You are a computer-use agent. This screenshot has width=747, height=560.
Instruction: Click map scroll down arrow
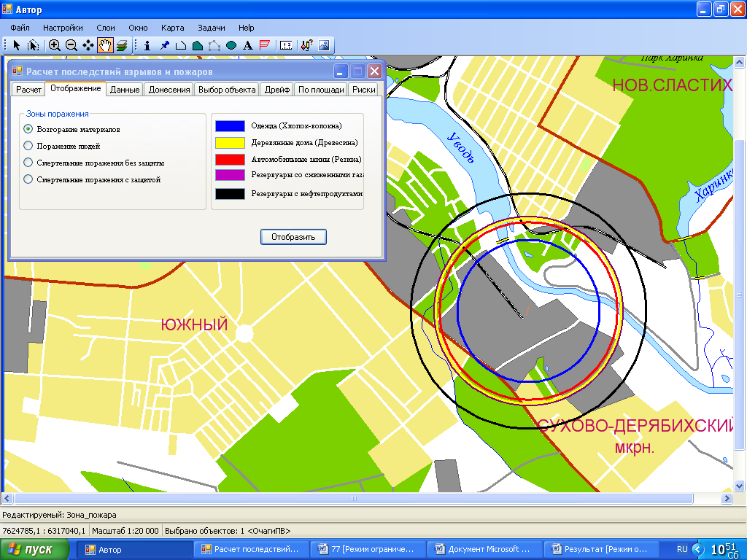click(x=739, y=486)
